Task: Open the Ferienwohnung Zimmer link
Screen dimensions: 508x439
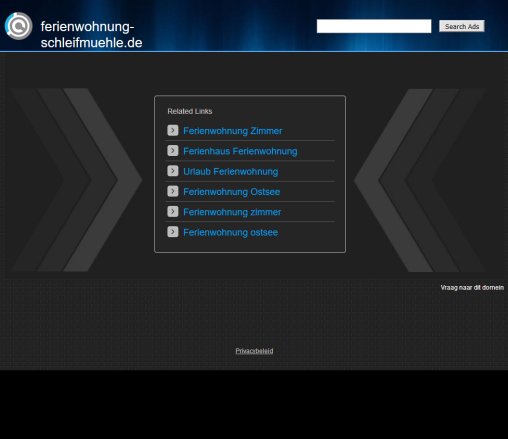Action: coord(233,131)
